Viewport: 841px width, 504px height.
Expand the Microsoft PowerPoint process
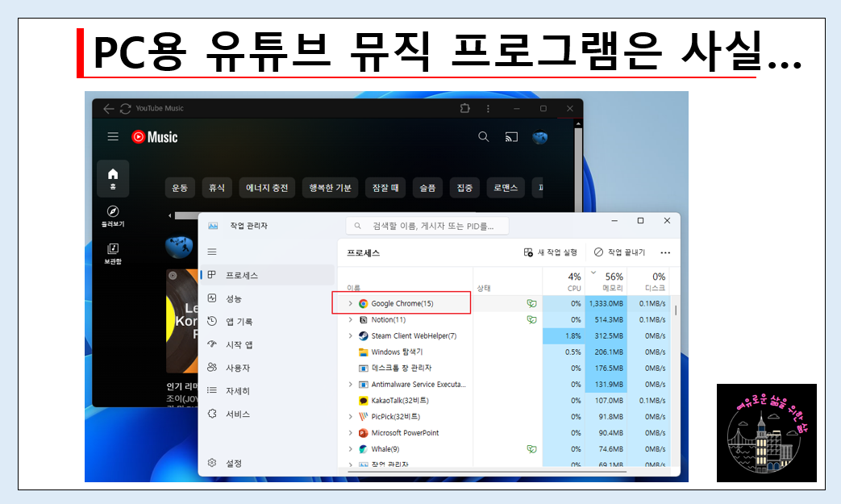point(350,433)
